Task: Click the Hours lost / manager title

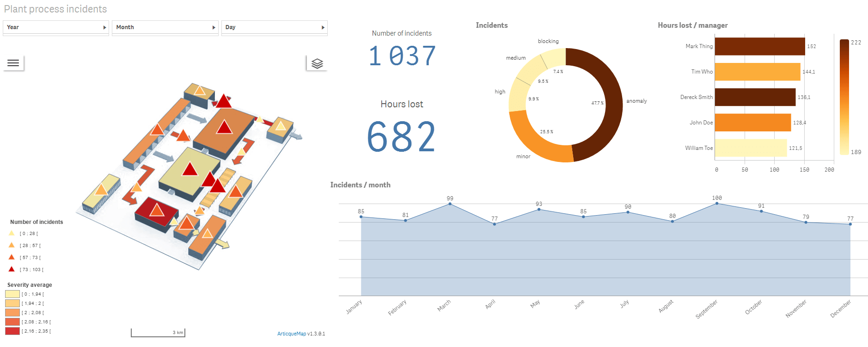Action: 693,25
